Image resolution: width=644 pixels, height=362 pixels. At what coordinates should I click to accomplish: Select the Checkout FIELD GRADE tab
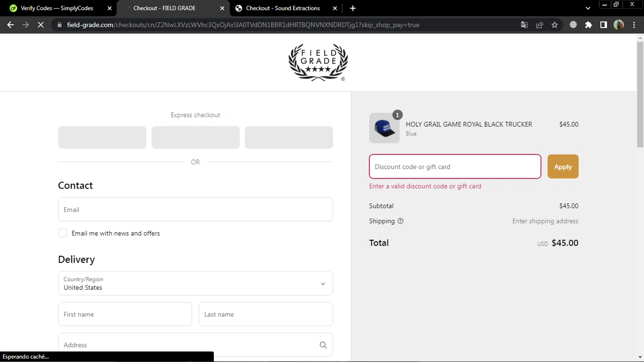pyautogui.click(x=164, y=8)
